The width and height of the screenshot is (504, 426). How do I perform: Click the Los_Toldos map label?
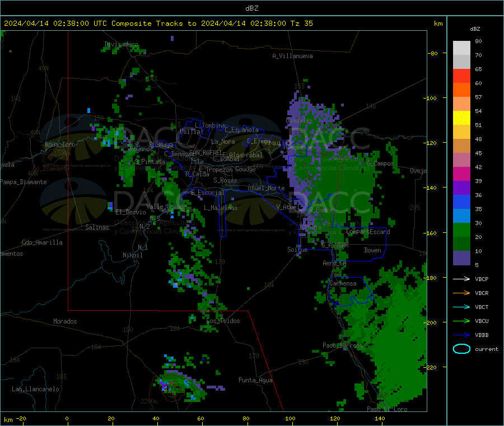click(223, 321)
